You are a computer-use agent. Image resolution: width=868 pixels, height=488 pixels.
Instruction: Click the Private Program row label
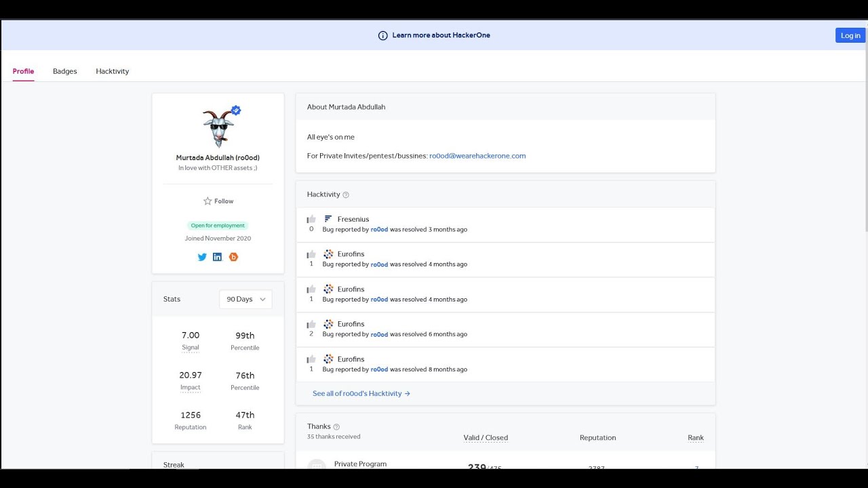pos(360,464)
